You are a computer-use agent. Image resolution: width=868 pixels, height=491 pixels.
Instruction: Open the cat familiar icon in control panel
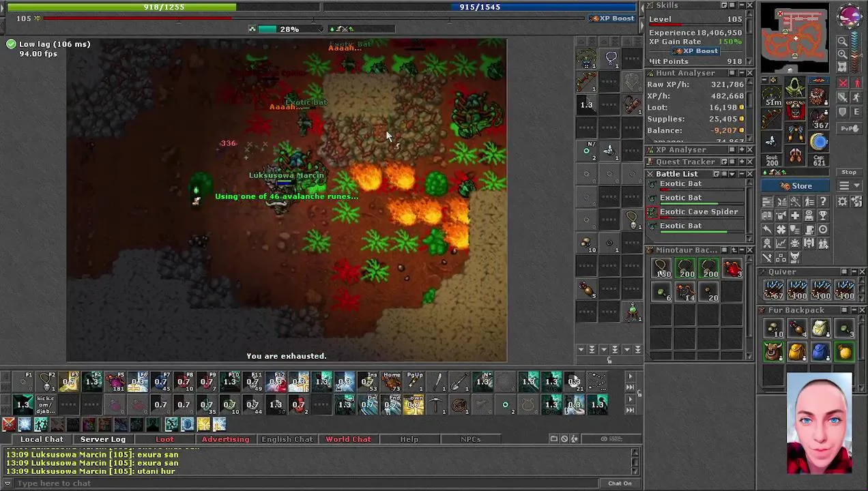[795, 258]
